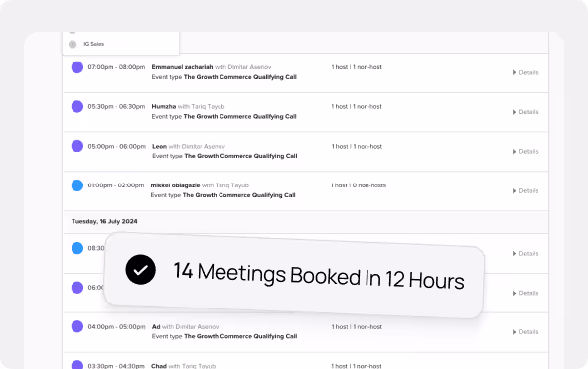This screenshot has width=588, height=369.
Task: Click host count in Leon row
Action: [x=357, y=146]
